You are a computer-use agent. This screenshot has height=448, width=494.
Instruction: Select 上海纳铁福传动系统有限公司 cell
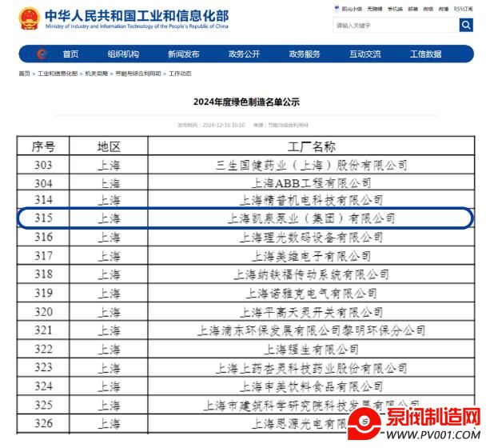click(x=311, y=274)
